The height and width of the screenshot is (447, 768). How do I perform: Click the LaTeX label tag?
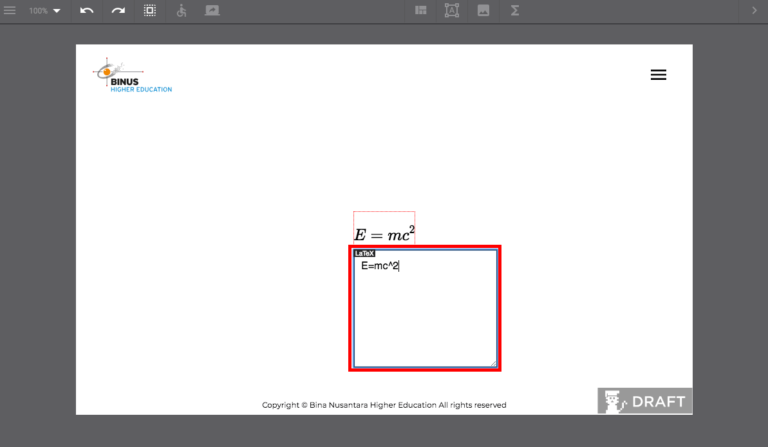(364, 253)
